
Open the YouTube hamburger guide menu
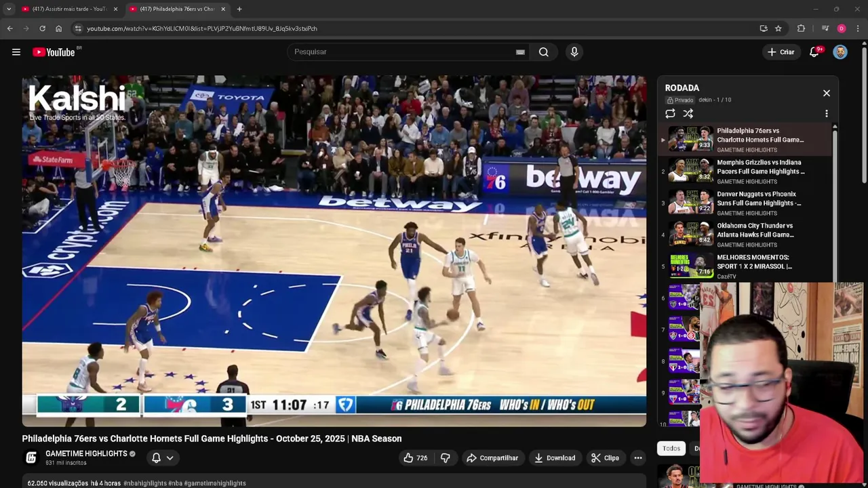pyautogui.click(x=16, y=52)
